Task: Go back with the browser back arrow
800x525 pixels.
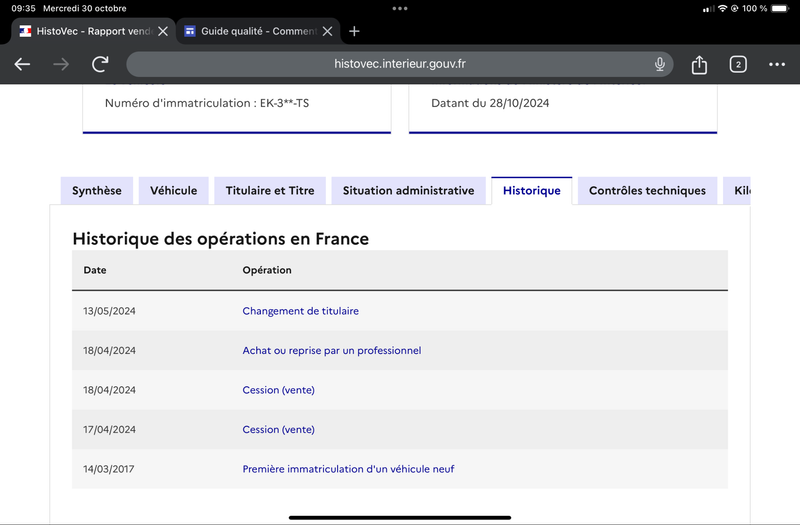Action: 22,64
